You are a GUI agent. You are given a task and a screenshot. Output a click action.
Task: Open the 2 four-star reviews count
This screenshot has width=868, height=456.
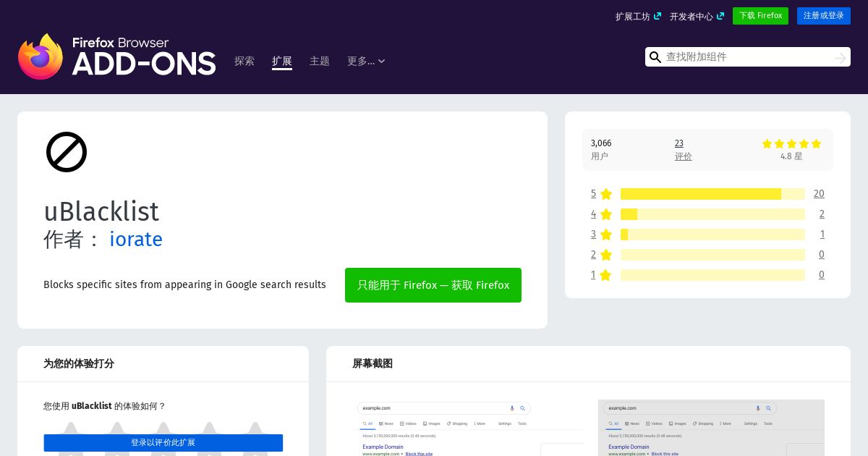(822, 214)
